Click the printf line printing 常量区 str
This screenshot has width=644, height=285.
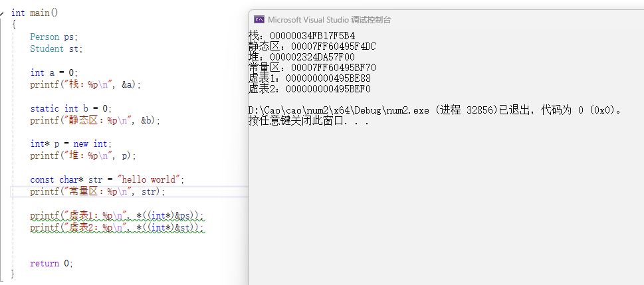(97, 191)
